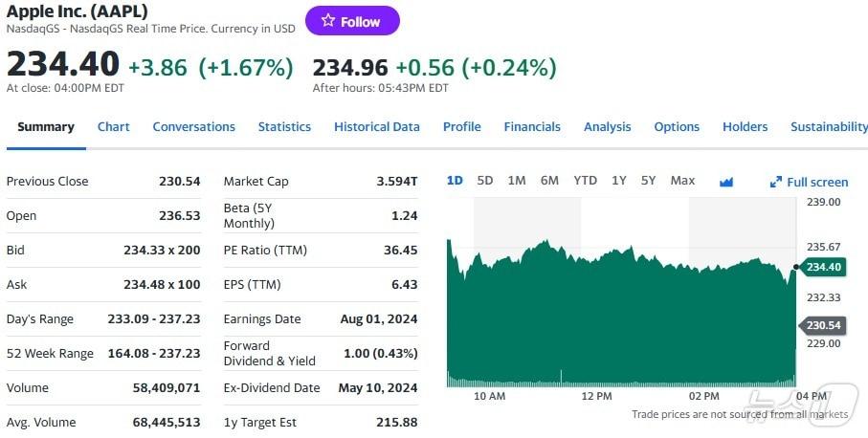The width and height of the screenshot is (868, 438).
Task: Click the 230.54 previous close marker
Action: click(x=823, y=325)
